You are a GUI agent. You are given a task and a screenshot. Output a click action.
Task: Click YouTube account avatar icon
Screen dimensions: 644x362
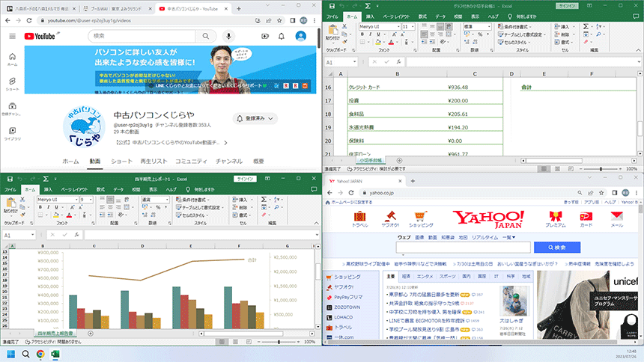click(x=300, y=36)
